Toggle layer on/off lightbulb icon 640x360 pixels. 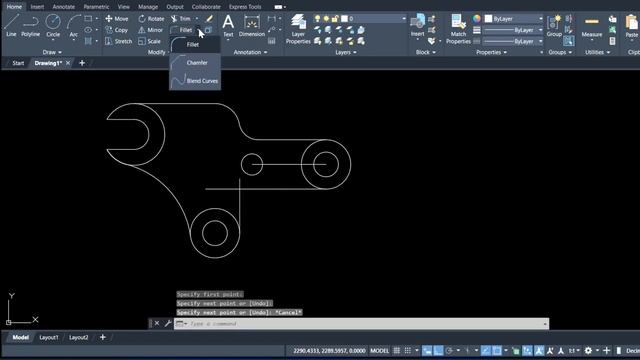(x=317, y=19)
